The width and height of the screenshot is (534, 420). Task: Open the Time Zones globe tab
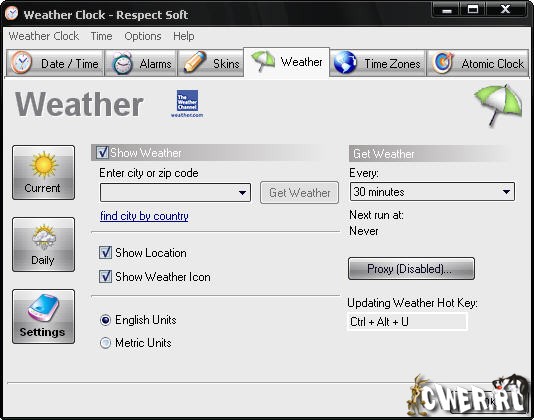(x=378, y=63)
